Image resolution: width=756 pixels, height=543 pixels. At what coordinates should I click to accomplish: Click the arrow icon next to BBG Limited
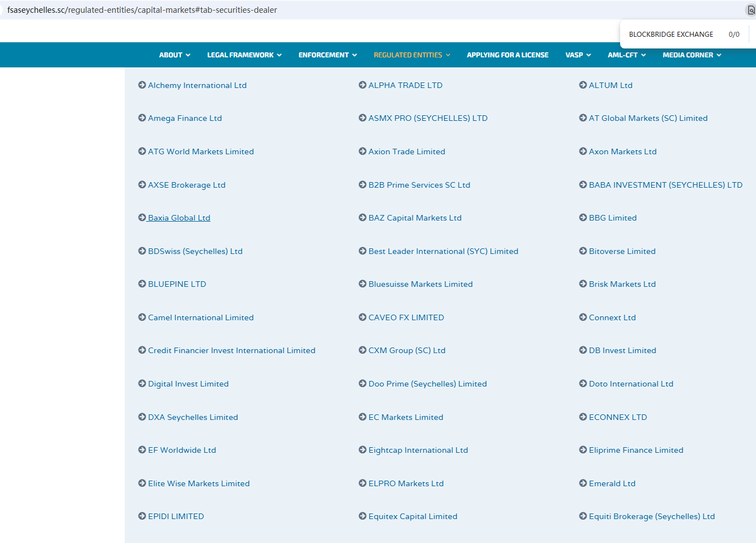coord(583,218)
